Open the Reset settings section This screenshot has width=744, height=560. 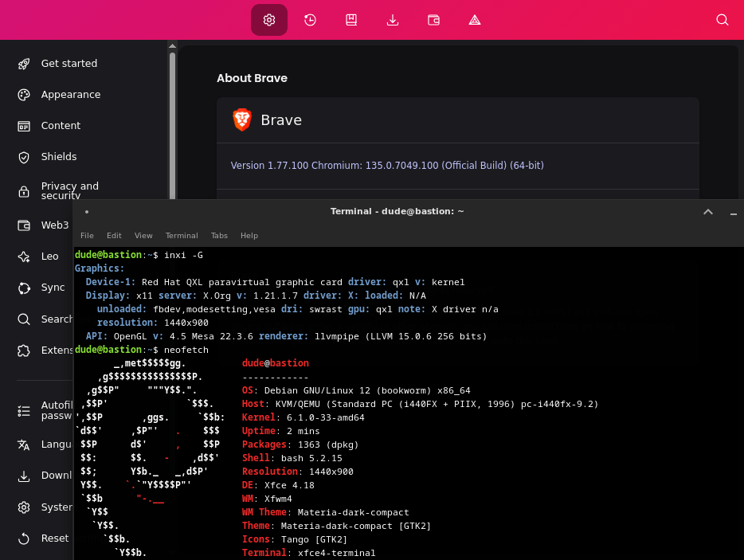click(x=43, y=538)
